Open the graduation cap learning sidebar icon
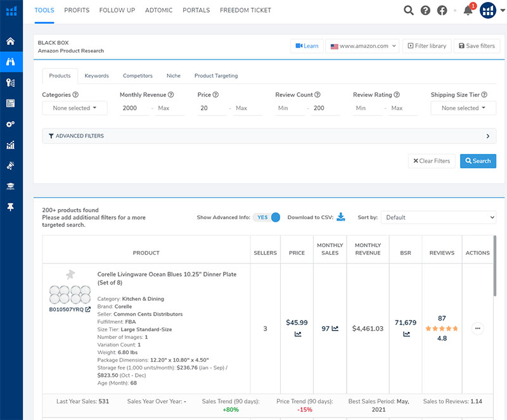The height and width of the screenshot is (420, 507). 11,186
